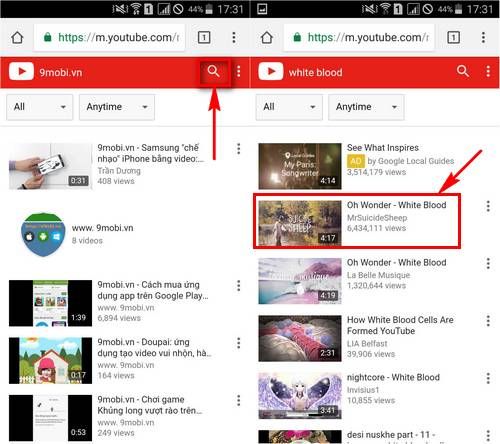The width and height of the screenshot is (500, 444).
Task: Expand Anytime filter dropdown in right screen
Action: (x=366, y=107)
